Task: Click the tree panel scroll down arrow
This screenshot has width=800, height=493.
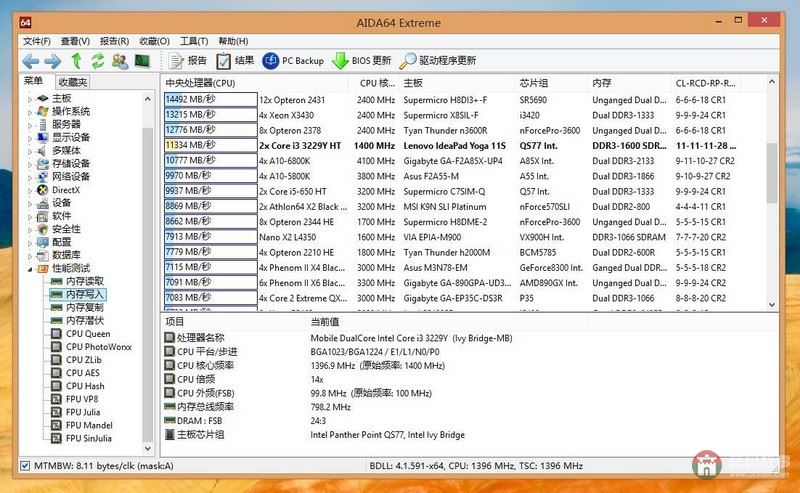Action: 147,449
